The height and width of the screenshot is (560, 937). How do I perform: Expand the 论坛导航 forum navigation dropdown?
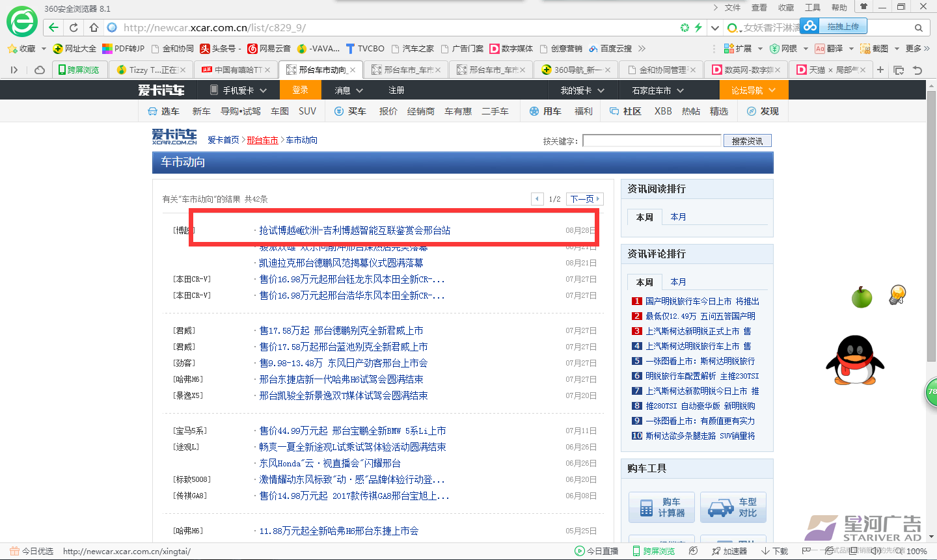(753, 90)
